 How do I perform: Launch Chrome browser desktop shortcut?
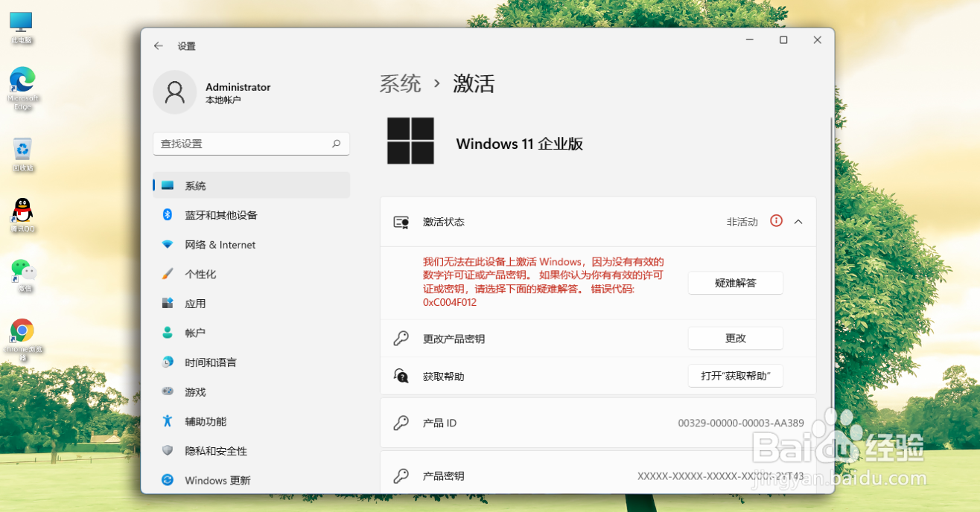tap(23, 339)
